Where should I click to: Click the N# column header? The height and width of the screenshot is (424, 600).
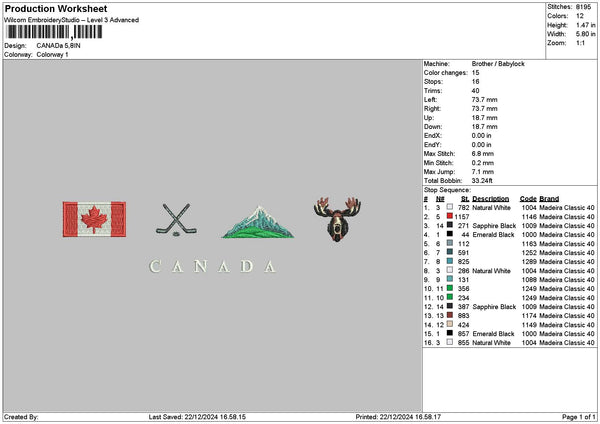click(440, 199)
